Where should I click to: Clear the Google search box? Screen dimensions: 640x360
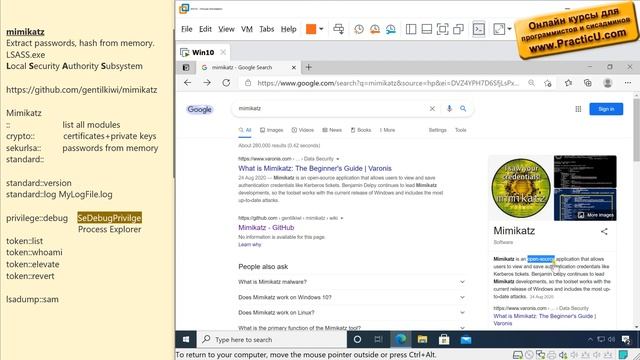432,109
